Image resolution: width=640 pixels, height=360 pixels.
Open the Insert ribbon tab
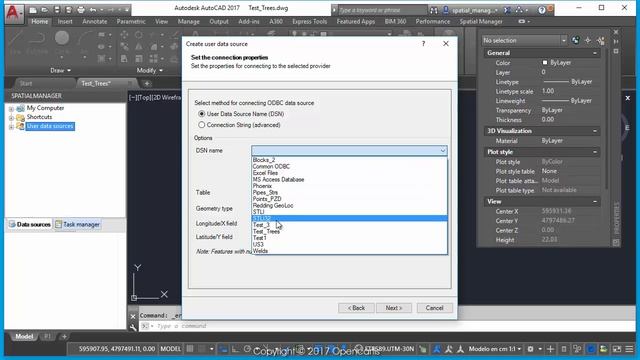click(65, 22)
